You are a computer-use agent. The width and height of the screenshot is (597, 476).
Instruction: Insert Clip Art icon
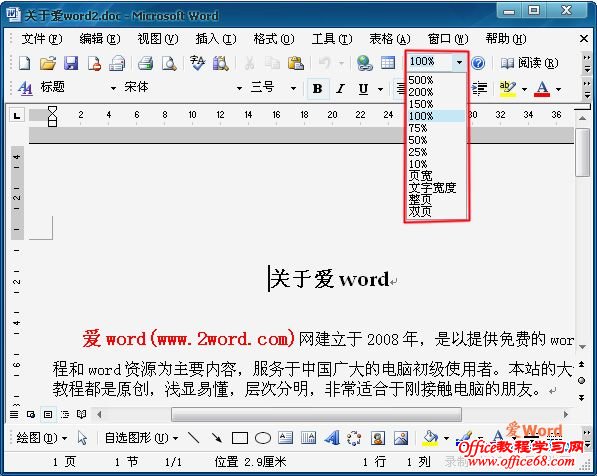(378, 438)
